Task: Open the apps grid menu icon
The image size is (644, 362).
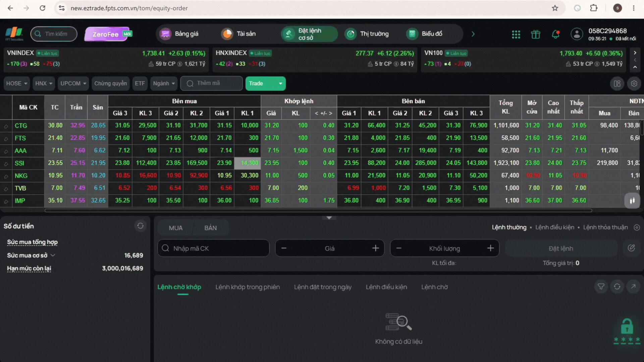Action: 516,34
